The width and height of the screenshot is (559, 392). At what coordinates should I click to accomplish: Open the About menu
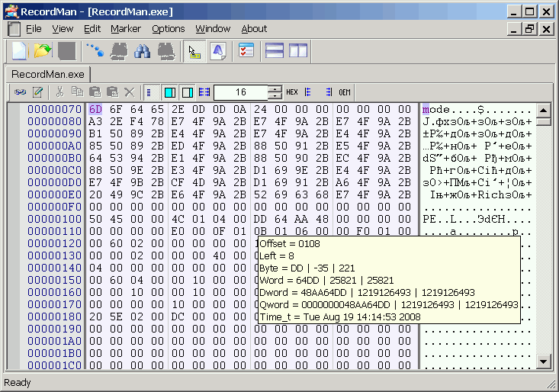254,29
